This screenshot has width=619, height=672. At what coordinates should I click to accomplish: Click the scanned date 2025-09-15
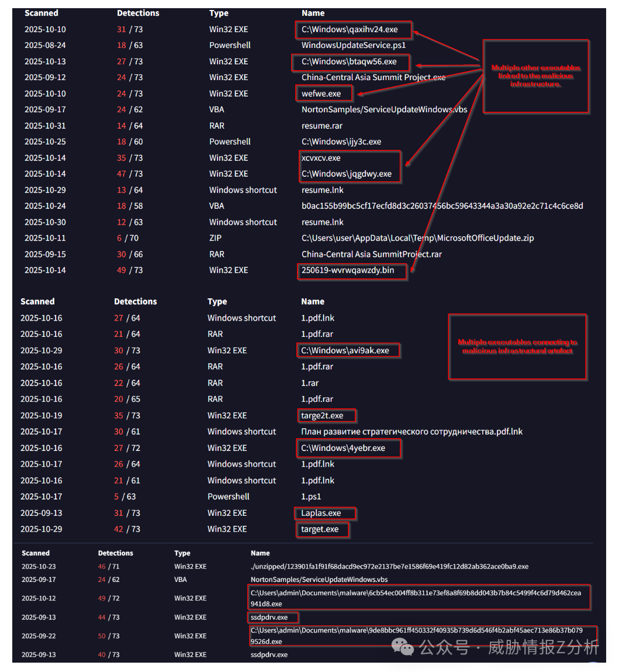pyautogui.click(x=45, y=254)
